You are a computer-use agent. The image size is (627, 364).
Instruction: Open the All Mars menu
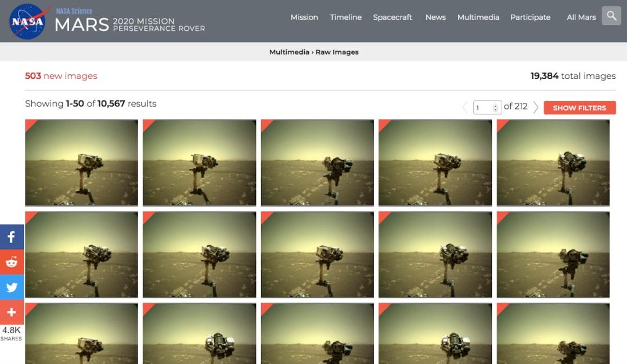(581, 17)
